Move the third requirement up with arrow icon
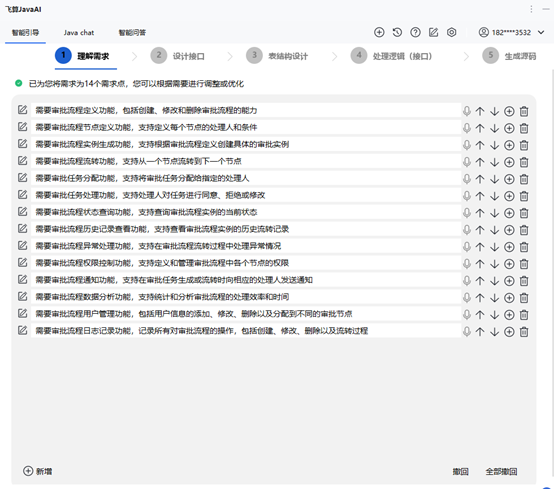This screenshot has height=489, width=554. pos(480,145)
